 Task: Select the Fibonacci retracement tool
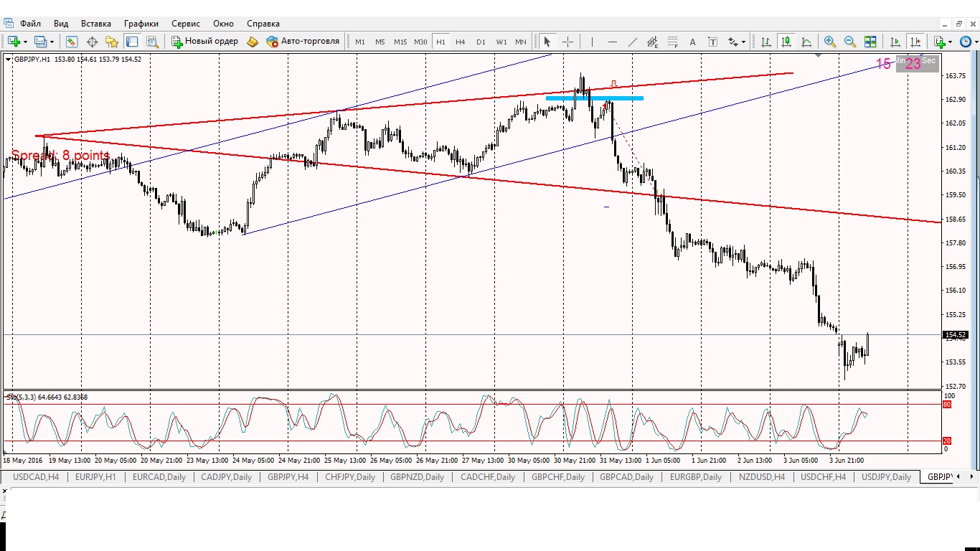[672, 42]
